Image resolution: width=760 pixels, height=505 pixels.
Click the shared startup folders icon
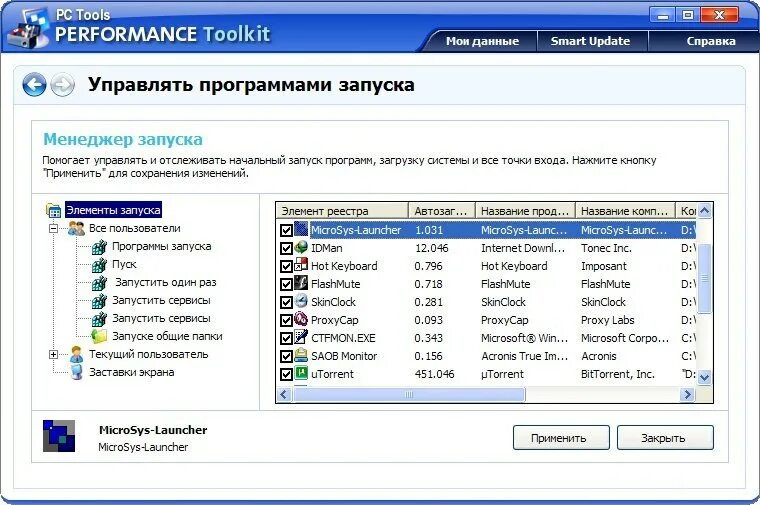pos(99,336)
